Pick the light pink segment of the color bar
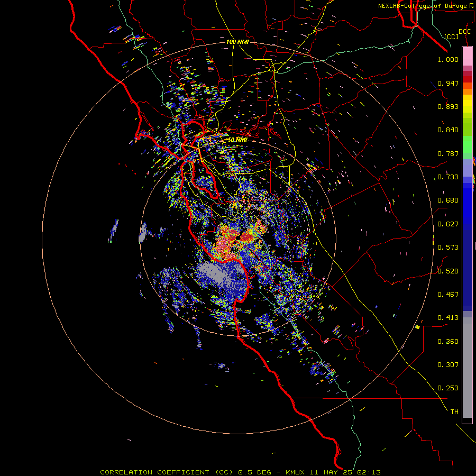Screen dimensions: 476x476 467,56
